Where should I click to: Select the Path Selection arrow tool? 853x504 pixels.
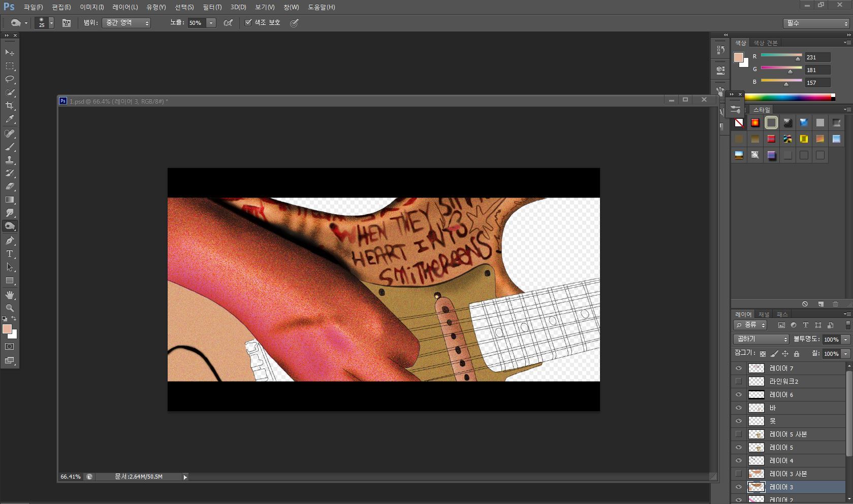click(10, 267)
